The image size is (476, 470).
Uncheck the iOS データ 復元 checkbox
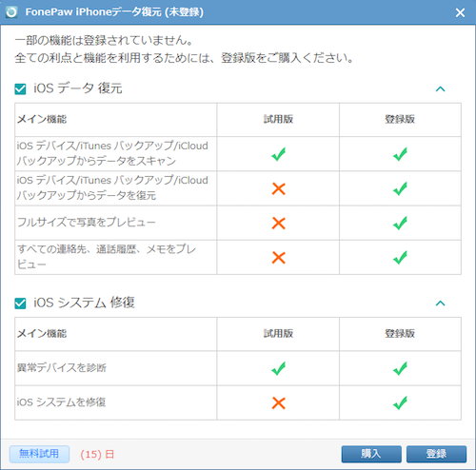20,89
